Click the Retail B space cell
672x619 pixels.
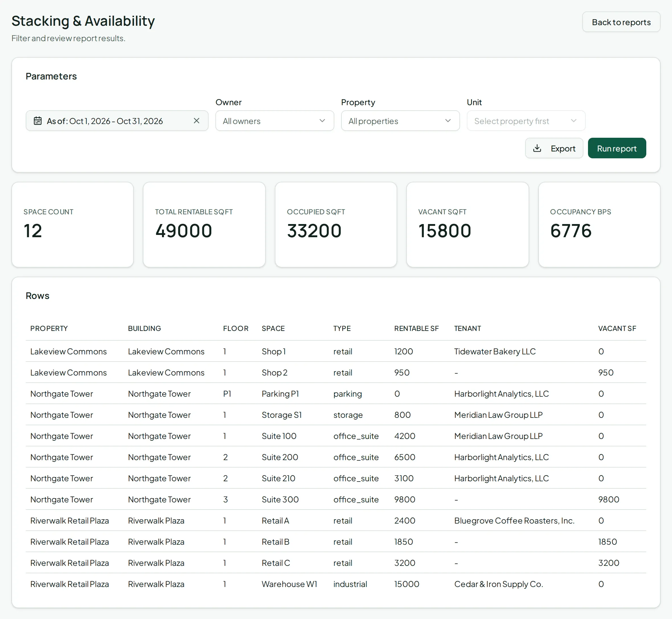(275, 542)
